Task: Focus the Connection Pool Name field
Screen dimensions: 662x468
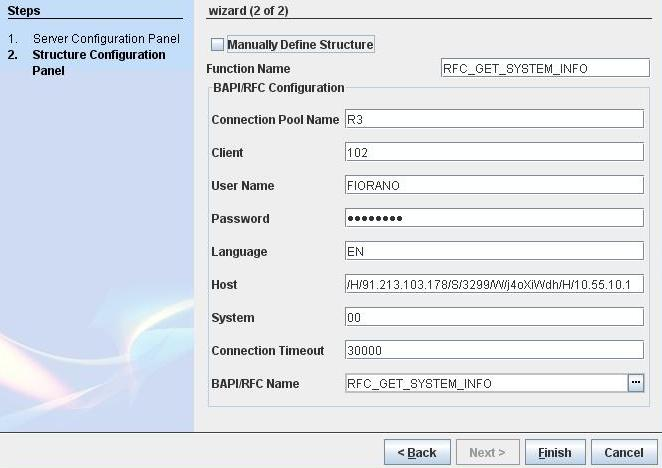Action: (493, 119)
